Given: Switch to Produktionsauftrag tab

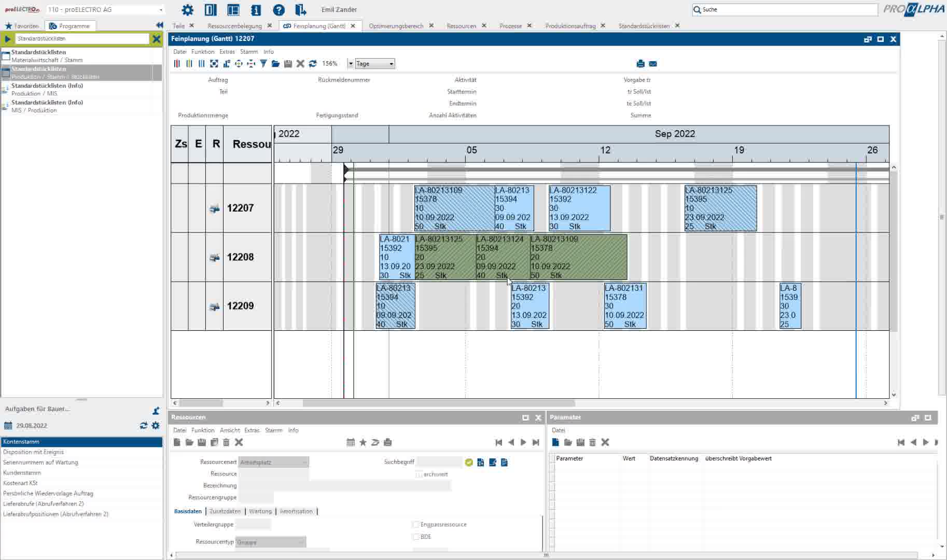Looking at the screenshot, I should coord(570,26).
